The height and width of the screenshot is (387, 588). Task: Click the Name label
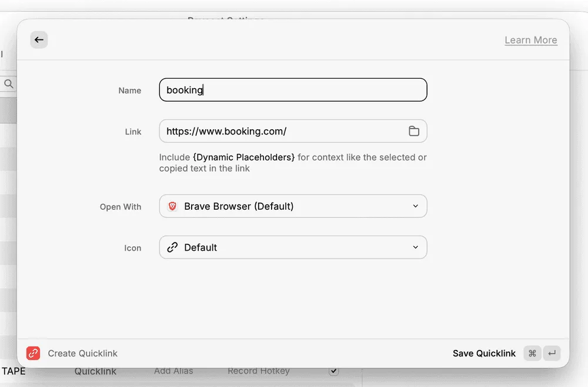point(130,90)
